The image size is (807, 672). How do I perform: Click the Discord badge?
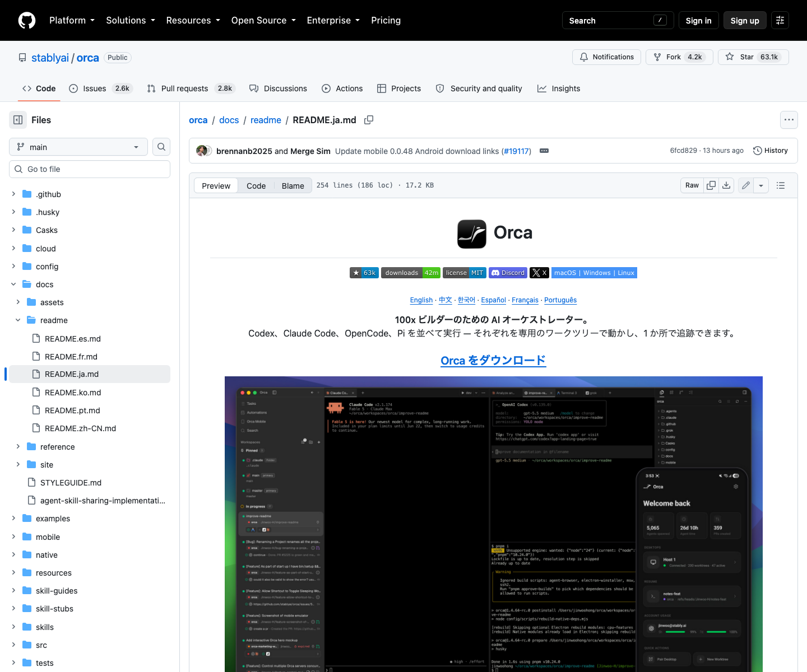pos(508,273)
